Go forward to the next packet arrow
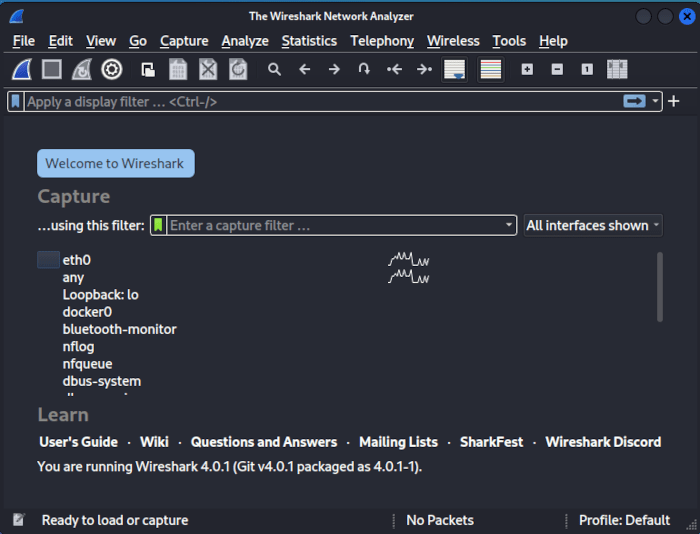 (334, 70)
